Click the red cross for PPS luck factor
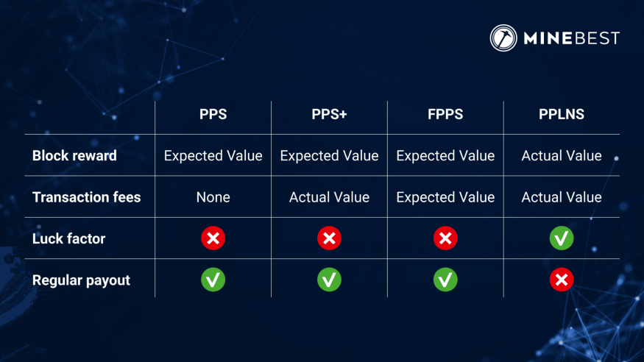Screen dimensions: 644x362 pyautogui.click(x=213, y=238)
